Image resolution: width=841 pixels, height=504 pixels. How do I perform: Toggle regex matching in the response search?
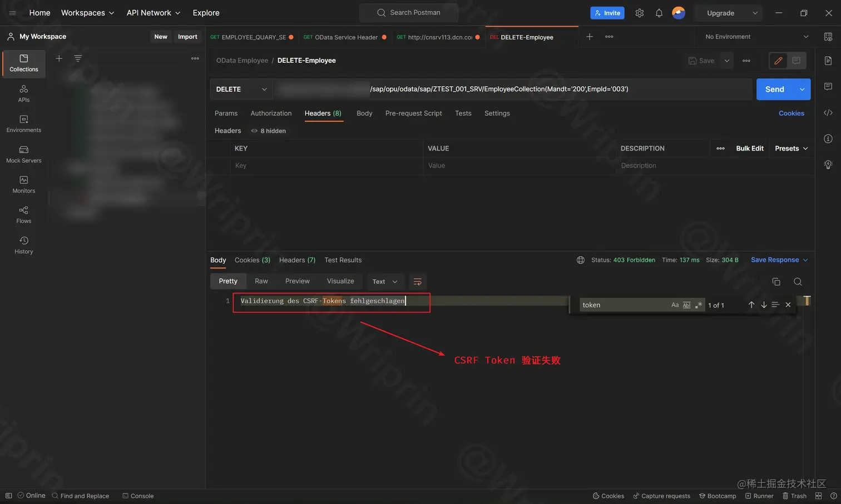coord(699,305)
